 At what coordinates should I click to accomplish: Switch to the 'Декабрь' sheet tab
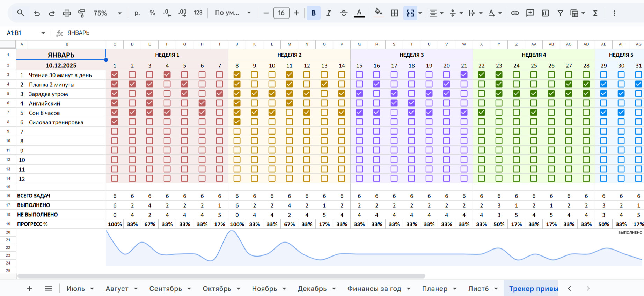tap(312, 289)
